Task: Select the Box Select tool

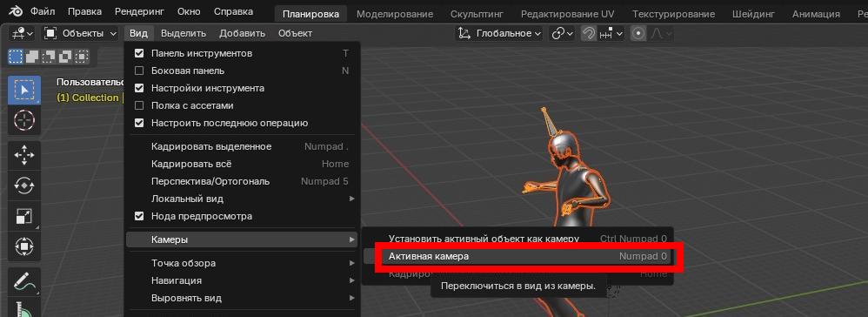Action: coord(23,90)
